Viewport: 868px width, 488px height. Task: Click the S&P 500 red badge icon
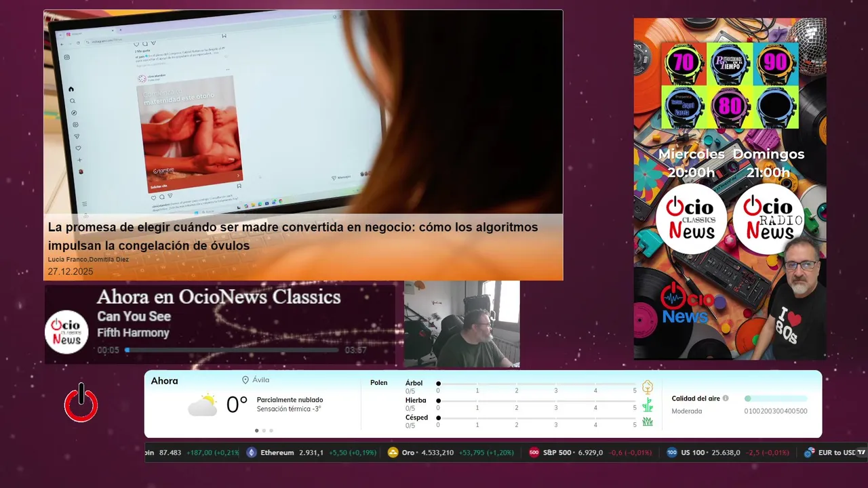click(x=534, y=452)
